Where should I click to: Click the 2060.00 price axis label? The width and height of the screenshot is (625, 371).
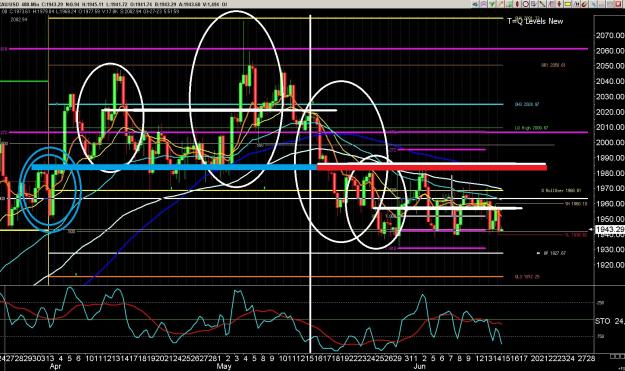610,51
